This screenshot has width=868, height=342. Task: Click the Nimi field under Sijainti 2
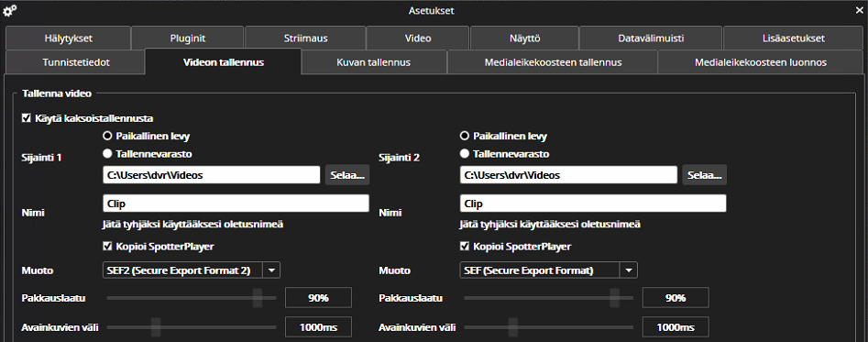tap(593, 204)
